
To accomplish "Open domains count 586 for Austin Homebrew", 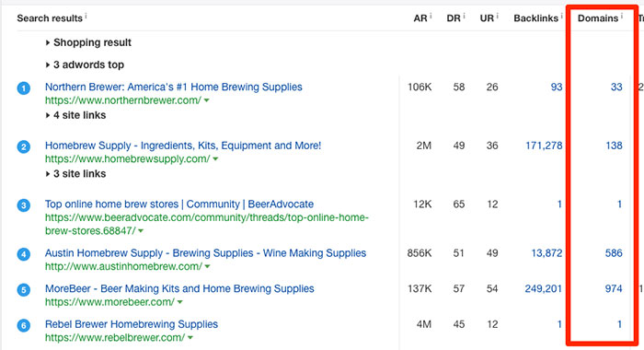I will tap(614, 253).
